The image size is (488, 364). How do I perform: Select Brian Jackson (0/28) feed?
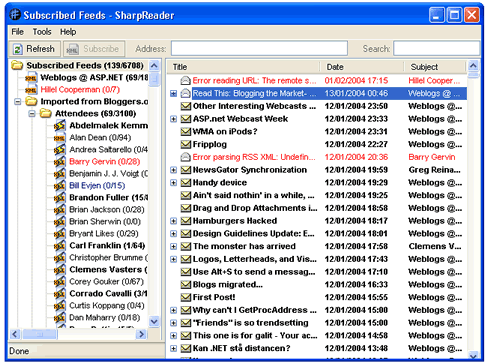coord(107,210)
